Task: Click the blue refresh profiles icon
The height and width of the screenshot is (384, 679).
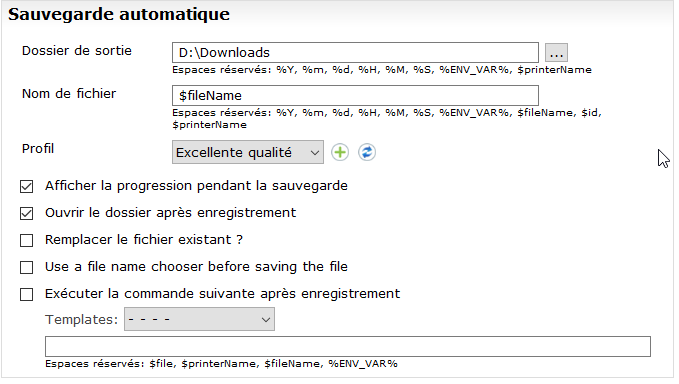Action: pos(367,152)
